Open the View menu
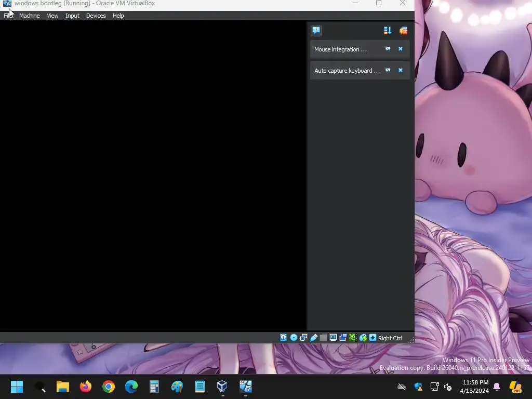This screenshot has height=399, width=532. (52, 16)
